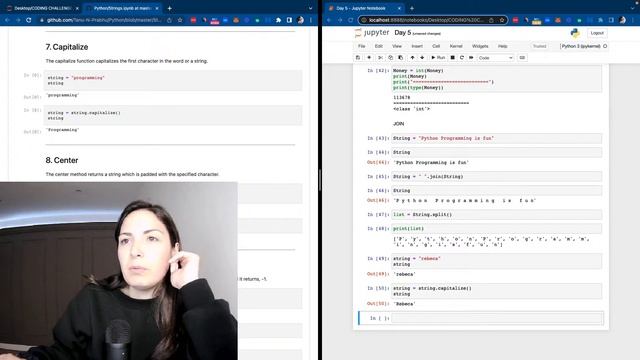Select the print(list) cell
This screenshot has height=360, width=640.
point(496,229)
